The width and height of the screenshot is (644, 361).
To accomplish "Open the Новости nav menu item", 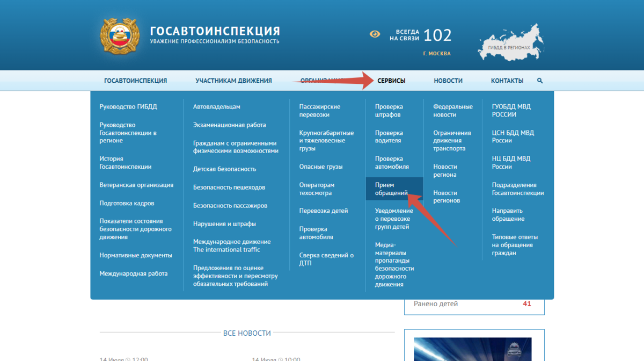I will 448,81.
